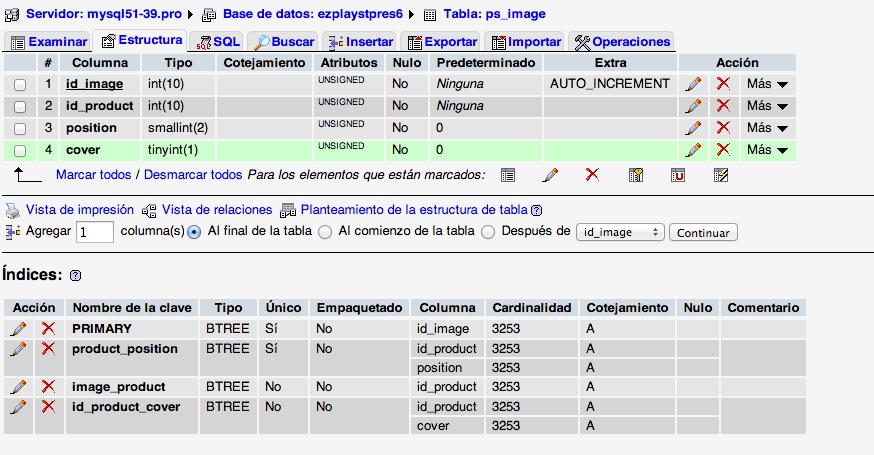Click the AUTO_INCREMENT cell text
874x455 pixels.
point(610,84)
